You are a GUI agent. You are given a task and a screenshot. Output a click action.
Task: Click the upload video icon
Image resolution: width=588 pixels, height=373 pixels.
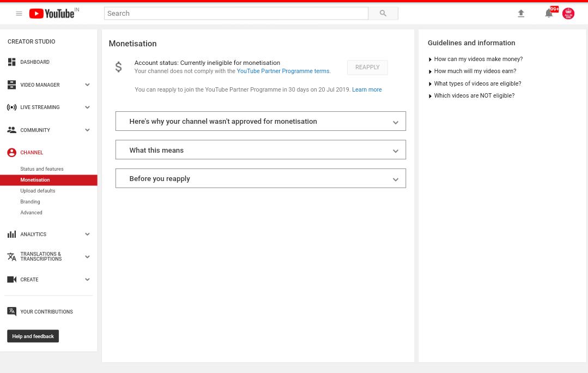pyautogui.click(x=521, y=14)
